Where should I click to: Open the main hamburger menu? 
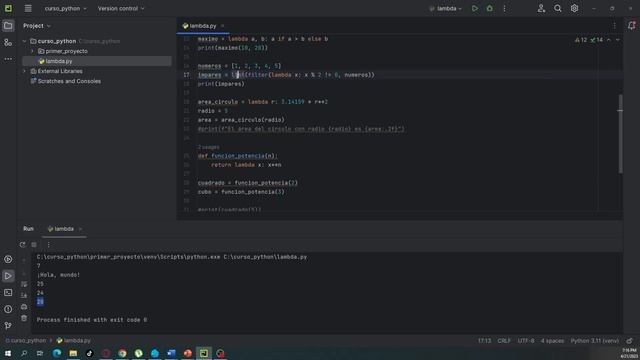point(28,8)
